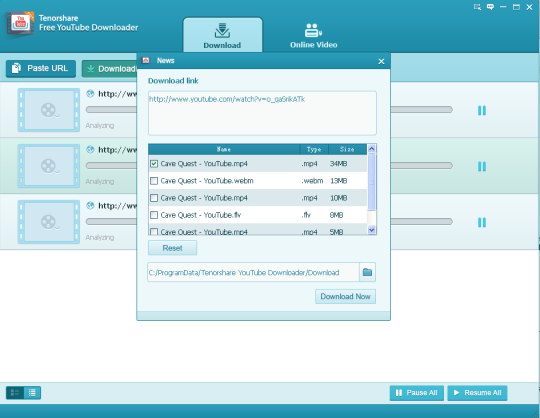Viewport: 540px width, 418px height.
Task: Check Cave Quest - YouTube.mp4 10MB
Action: 154,198
